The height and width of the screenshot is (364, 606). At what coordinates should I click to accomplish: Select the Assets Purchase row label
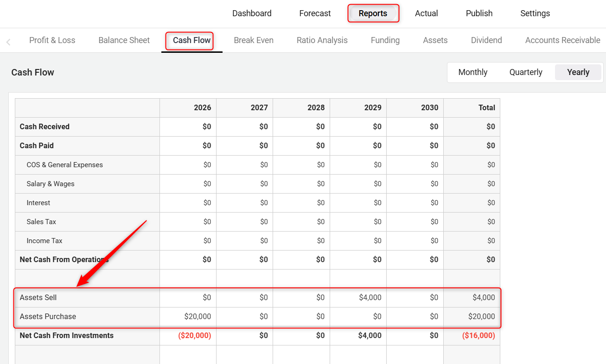[48, 316]
